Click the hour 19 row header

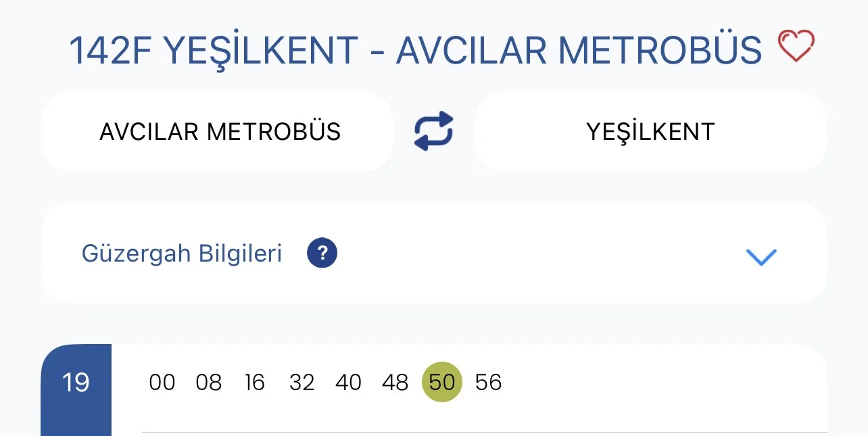point(76,383)
